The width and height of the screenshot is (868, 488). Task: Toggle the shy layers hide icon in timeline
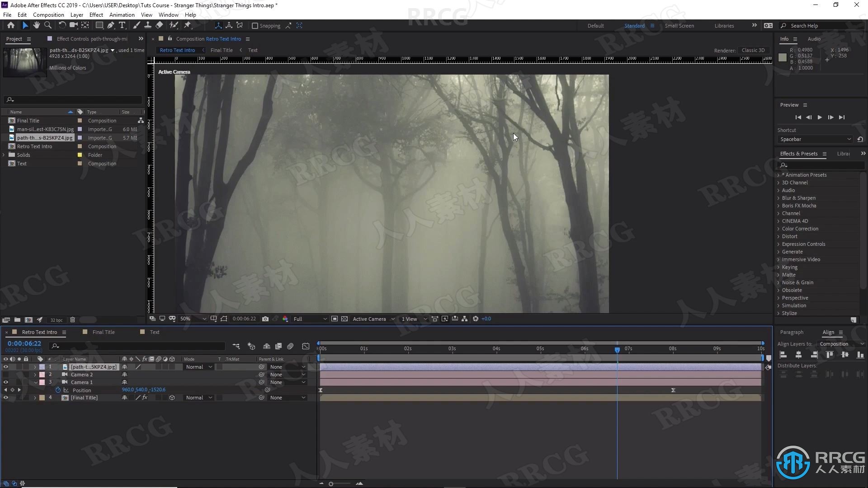click(267, 346)
